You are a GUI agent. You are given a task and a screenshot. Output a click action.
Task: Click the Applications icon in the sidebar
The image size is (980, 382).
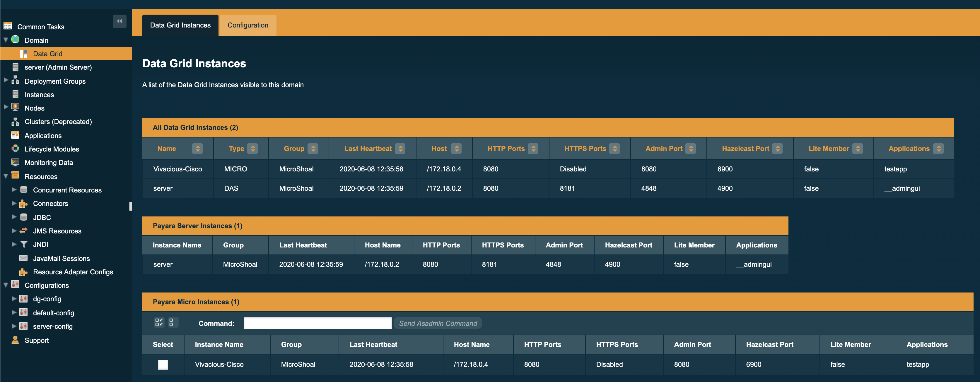15,135
